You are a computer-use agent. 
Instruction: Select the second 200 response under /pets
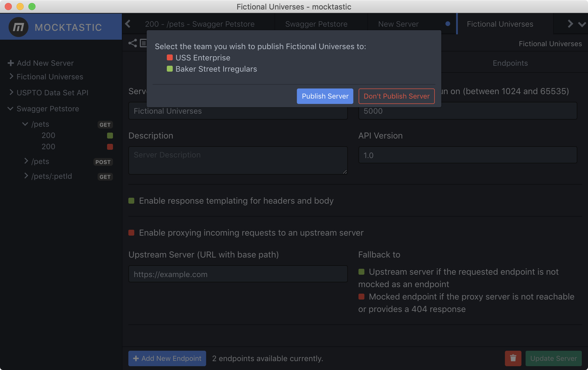[49, 147]
